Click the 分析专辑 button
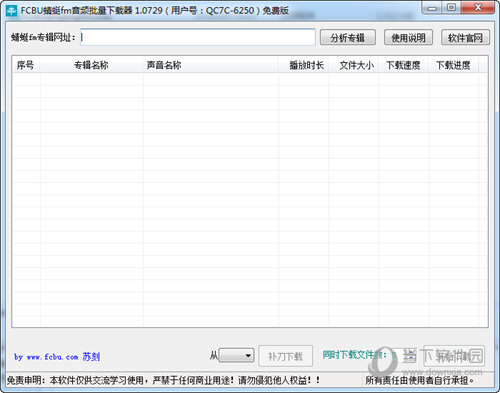The image size is (500, 393). click(348, 37)
